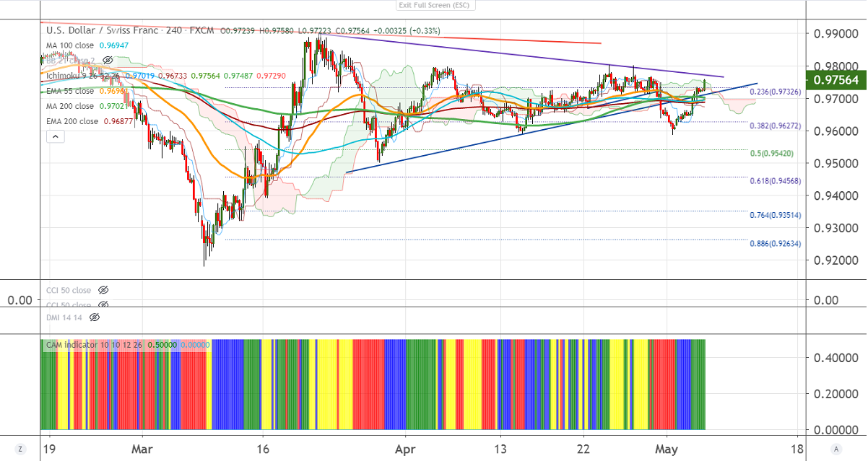Select the EMA 200 close legend label

72,121
